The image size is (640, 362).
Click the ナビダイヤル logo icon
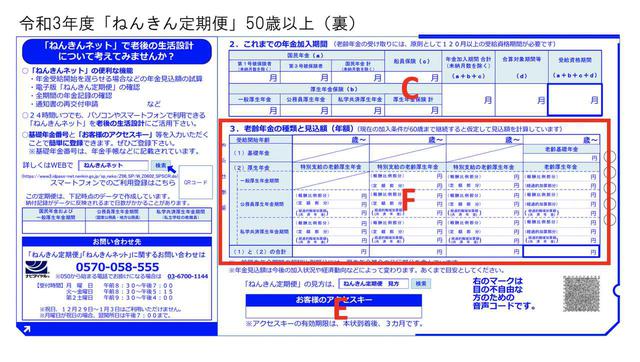pyautogui.click(x=37, y=270)
